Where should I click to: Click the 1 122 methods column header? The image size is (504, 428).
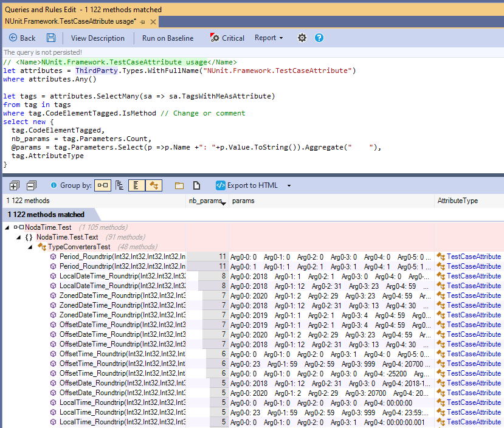(94, 201)
